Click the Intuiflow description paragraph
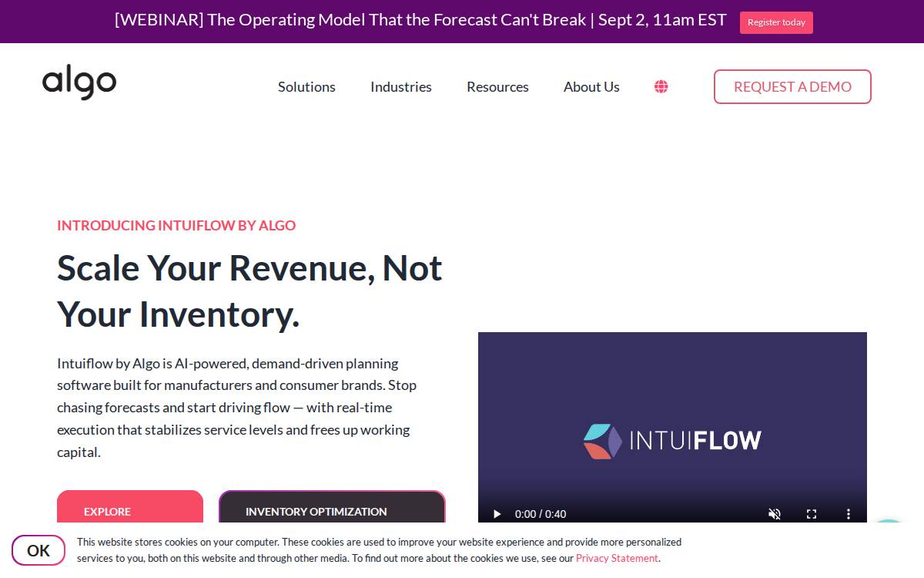Viewport: 924px width, 578px height. [x=237, y=408]
